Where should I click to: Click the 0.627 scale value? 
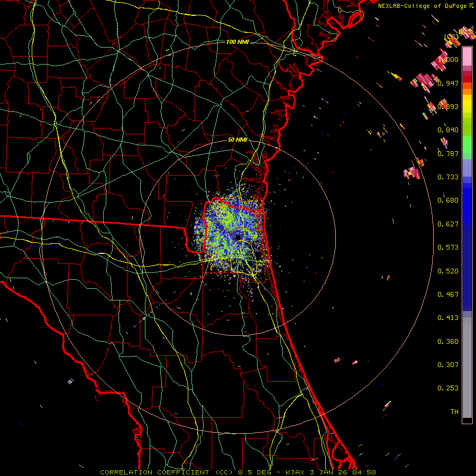448,224
